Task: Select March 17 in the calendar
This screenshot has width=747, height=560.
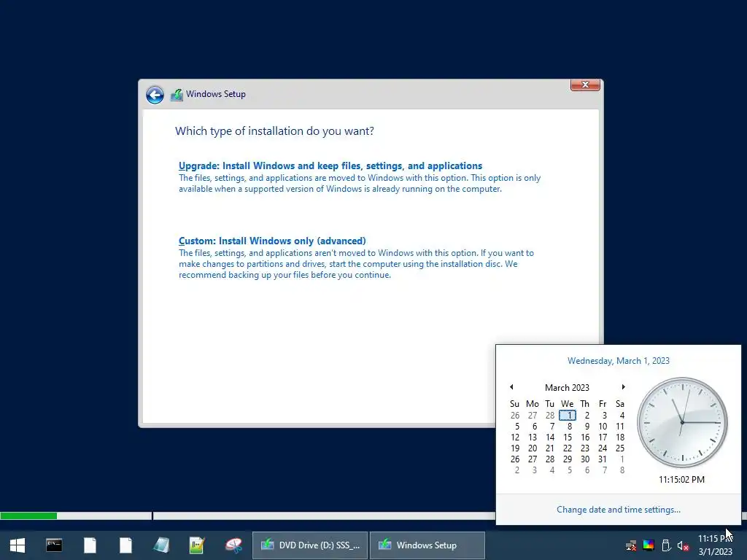Action: click(603, 437)
